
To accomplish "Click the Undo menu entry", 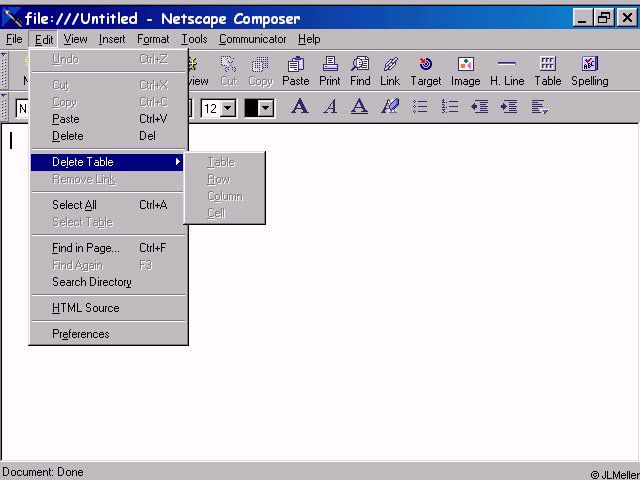I will (108, 60).
